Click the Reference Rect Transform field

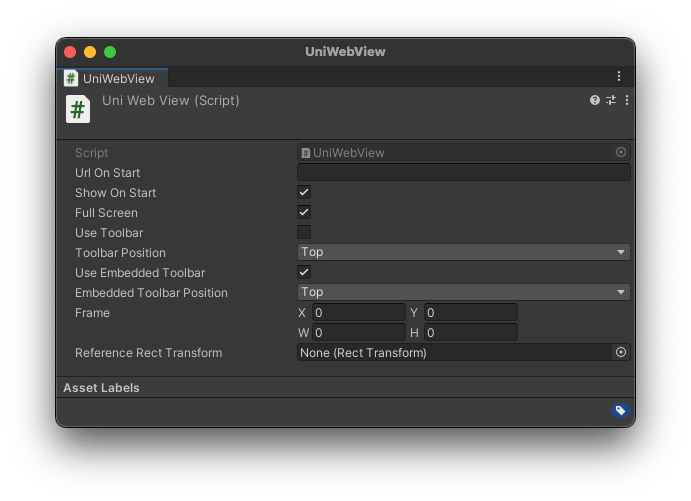pyautogui.click(x=454, y=353)
